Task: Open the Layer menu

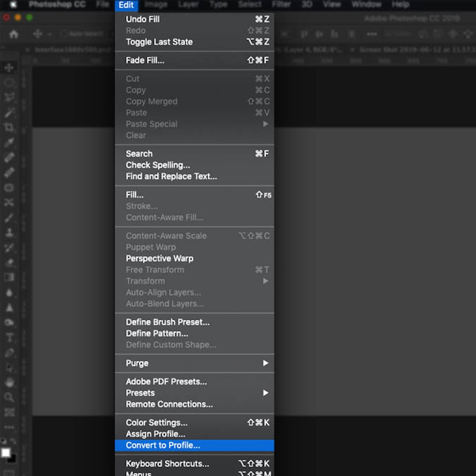Action: (188, 5)
